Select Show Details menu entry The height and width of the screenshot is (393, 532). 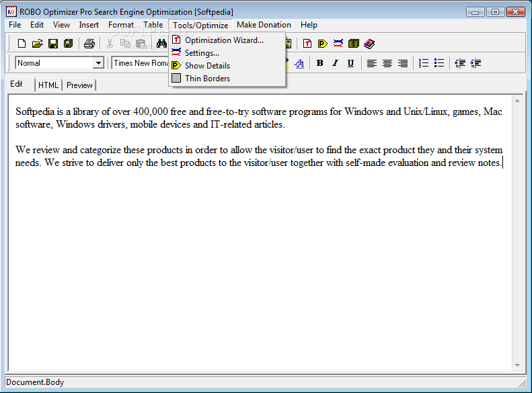point(227,66)
